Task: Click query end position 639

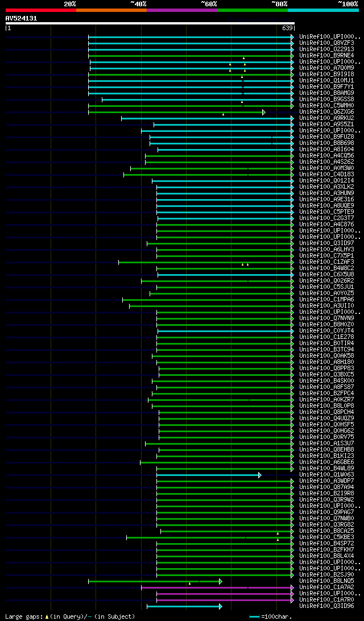Action: (x=287, y=28)
